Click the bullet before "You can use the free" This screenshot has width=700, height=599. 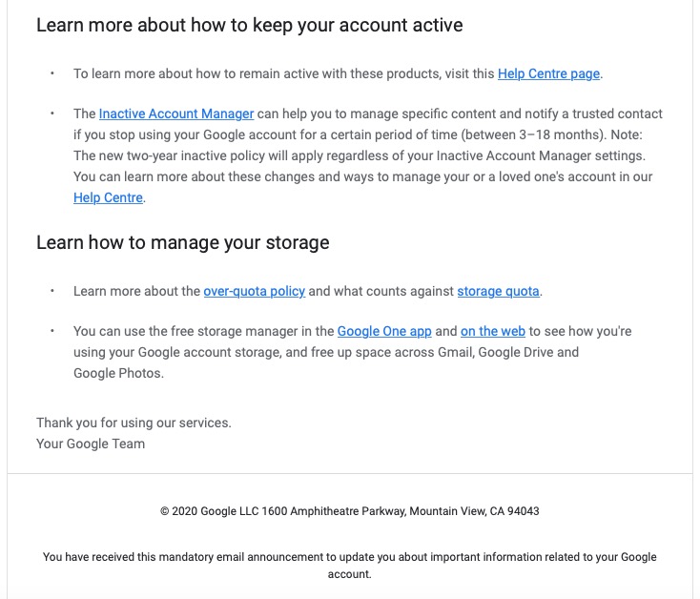pyautogui.click(x=51, y=331)
